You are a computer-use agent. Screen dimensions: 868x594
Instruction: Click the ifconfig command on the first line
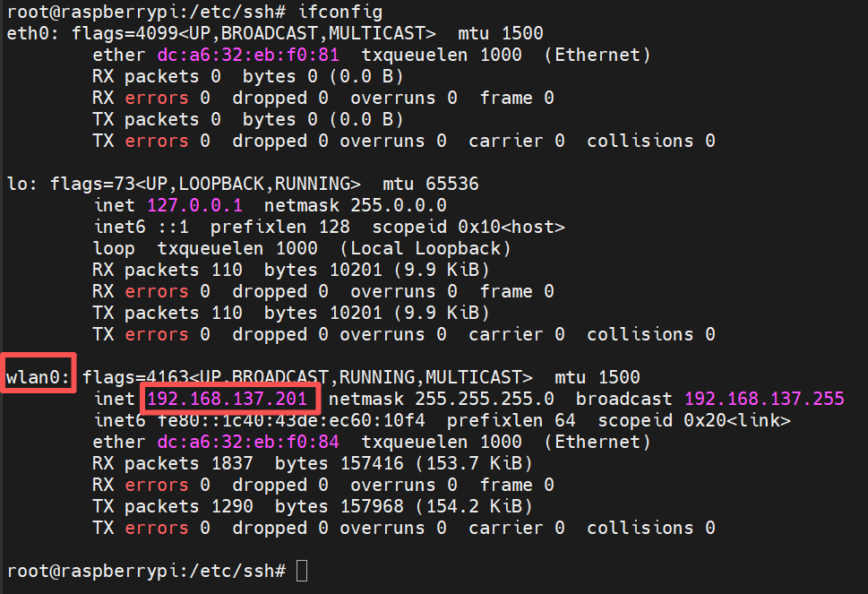click(x=339, y=12)
